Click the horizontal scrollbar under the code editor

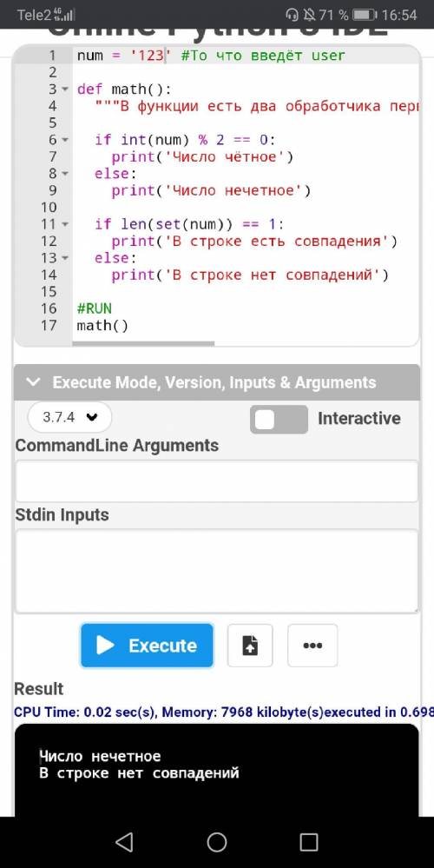click(143, 344)
